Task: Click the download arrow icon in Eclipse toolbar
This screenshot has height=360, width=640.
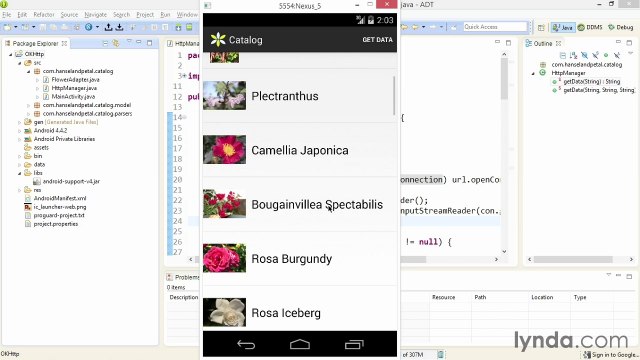Action: click(x=119, y=27)
